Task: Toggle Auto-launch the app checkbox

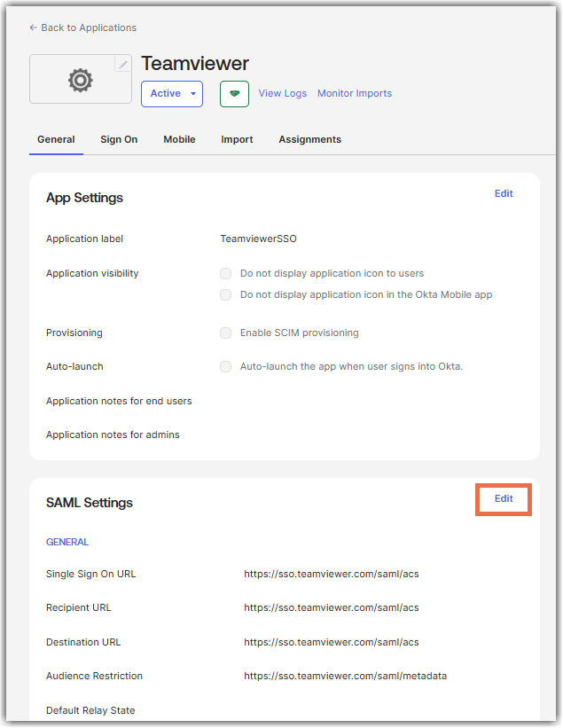Action: point(225,367)
